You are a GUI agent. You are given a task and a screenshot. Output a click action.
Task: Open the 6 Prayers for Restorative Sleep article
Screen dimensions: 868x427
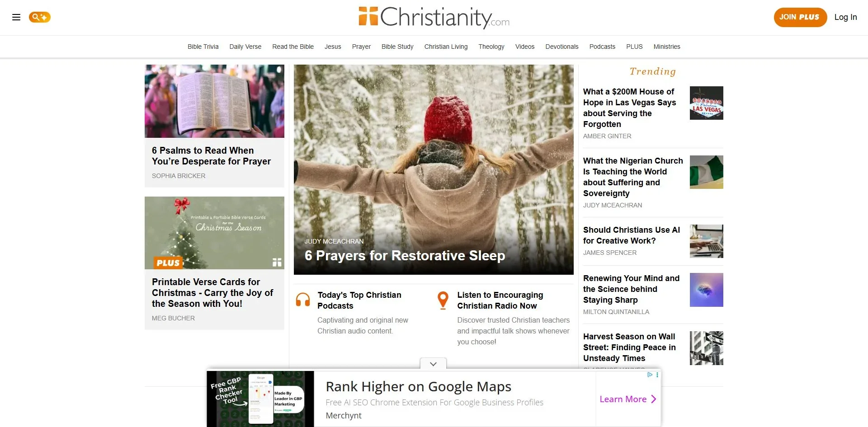click(x=405, y=255)
